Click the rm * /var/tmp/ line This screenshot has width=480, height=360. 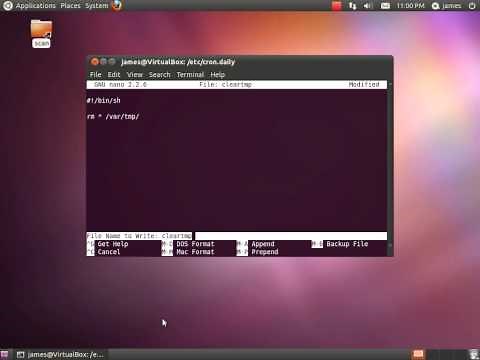113,116
